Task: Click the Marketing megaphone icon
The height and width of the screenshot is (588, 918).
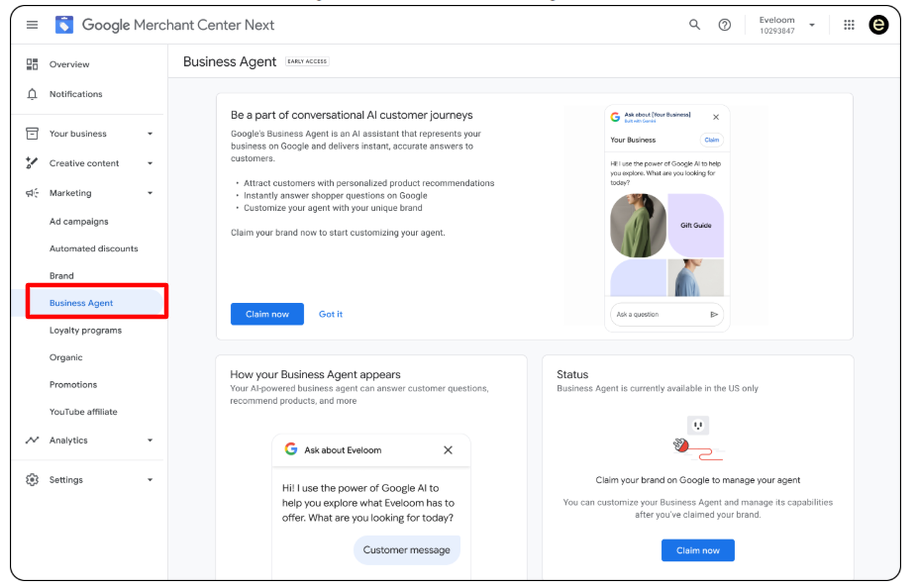Action: 31,192
